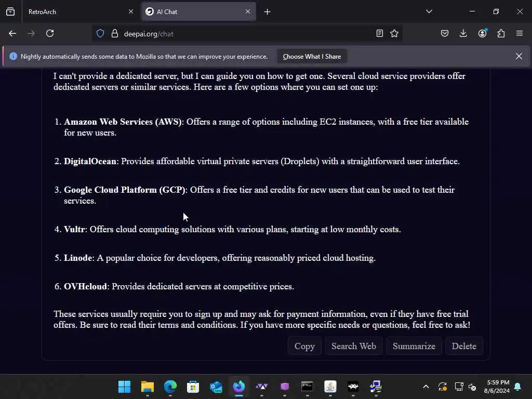Image resolution: width=532 pixels, height=399 pixels.
Task: Open the clock showing 5:59 PM
Action: (x=497, y=387)
